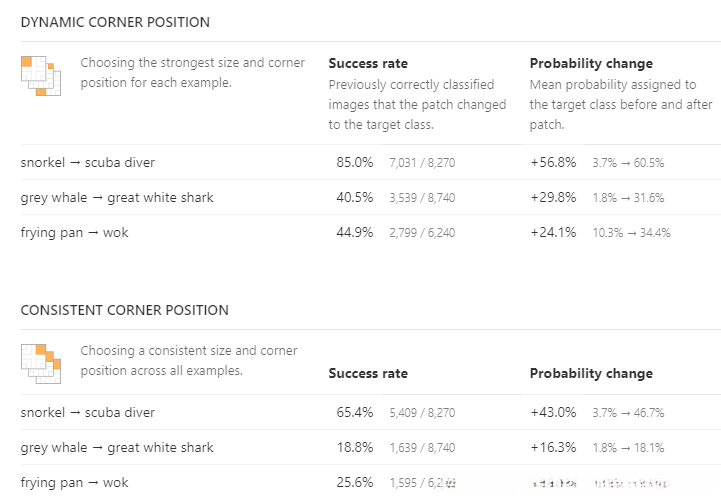Click the 40.5% success rate value
The image size is (721, 503).
coord(355,197)
